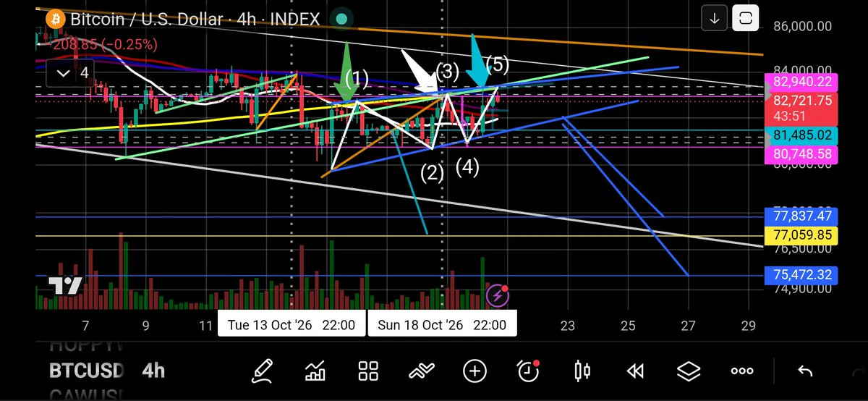
Task: Click the 86,000.00 price axis value
Action: pyautogui.click(x=803, y=26)
